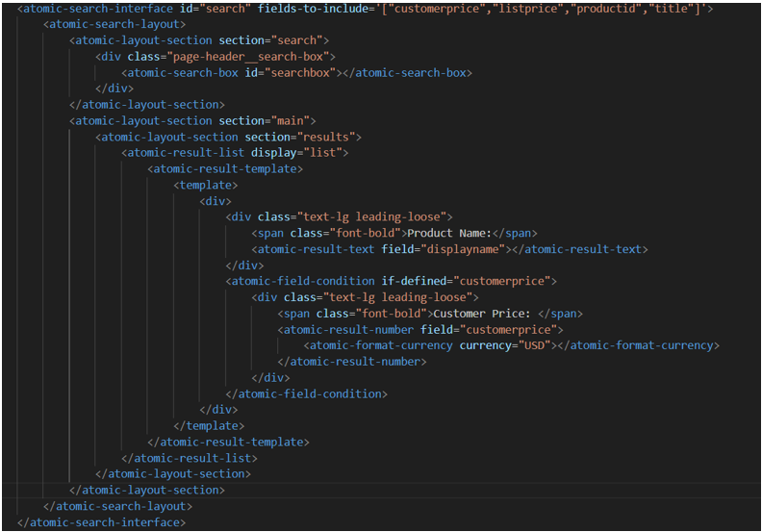Click the "listprice" value in fields-to-include
The image size is (762, 532).
[x=528, y=9]
